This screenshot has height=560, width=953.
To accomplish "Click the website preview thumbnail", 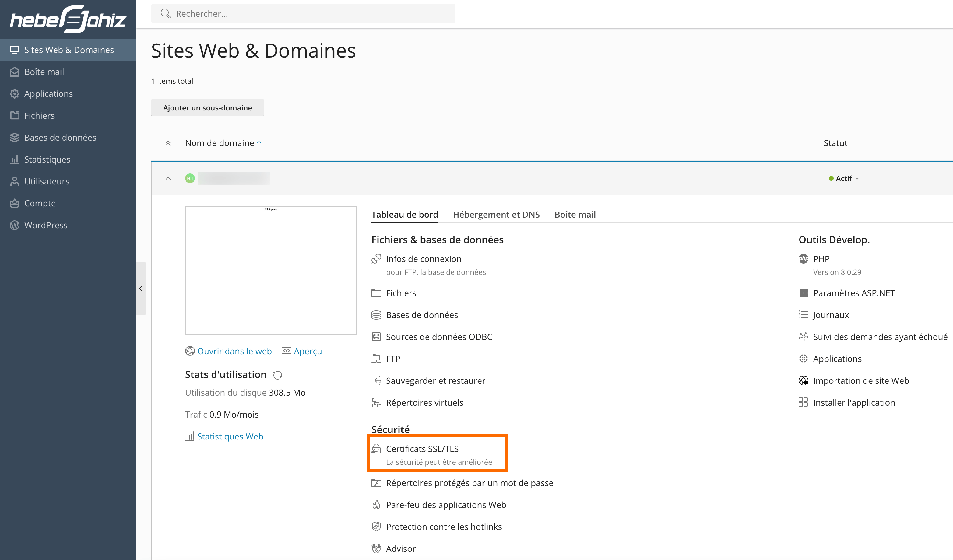I will [x=271, y=271].
